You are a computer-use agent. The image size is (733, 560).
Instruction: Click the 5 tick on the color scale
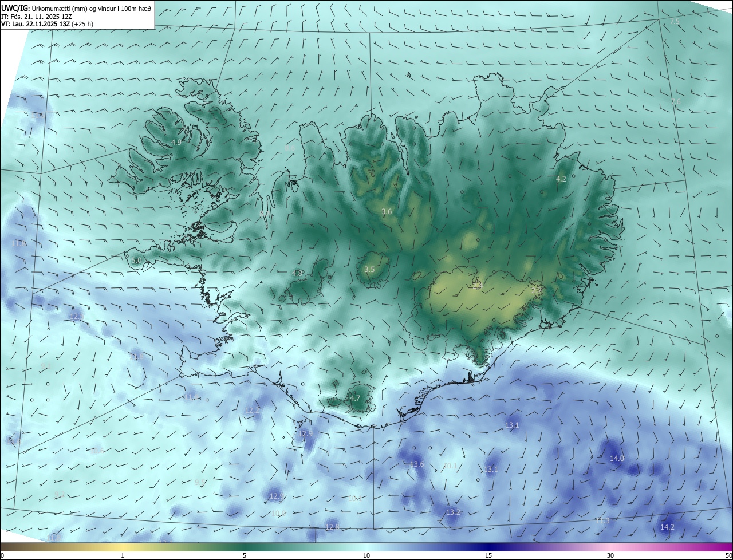pyautogui.click(x=245, y=555)
